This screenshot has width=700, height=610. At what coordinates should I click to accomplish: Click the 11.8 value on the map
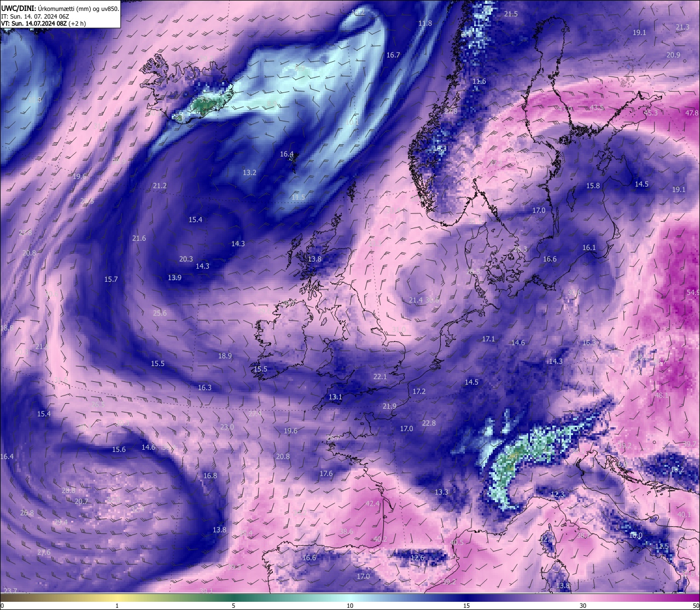(425, 23)
